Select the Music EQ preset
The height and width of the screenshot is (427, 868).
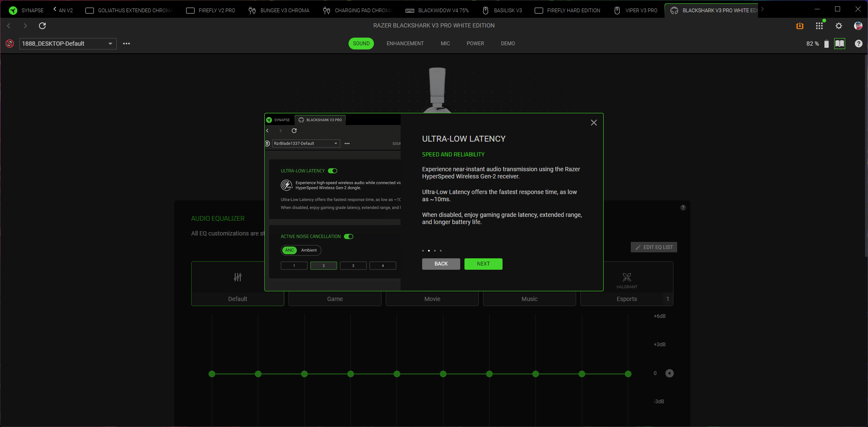tap(530, 299)
